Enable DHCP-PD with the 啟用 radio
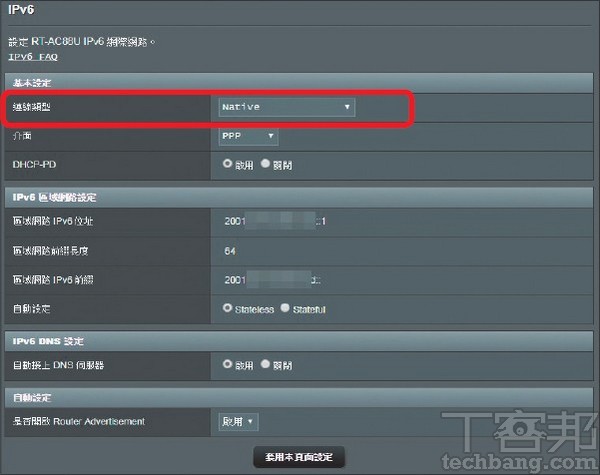Image resolution: width=600 pixels, height=475 pixels. coord(228,163)
